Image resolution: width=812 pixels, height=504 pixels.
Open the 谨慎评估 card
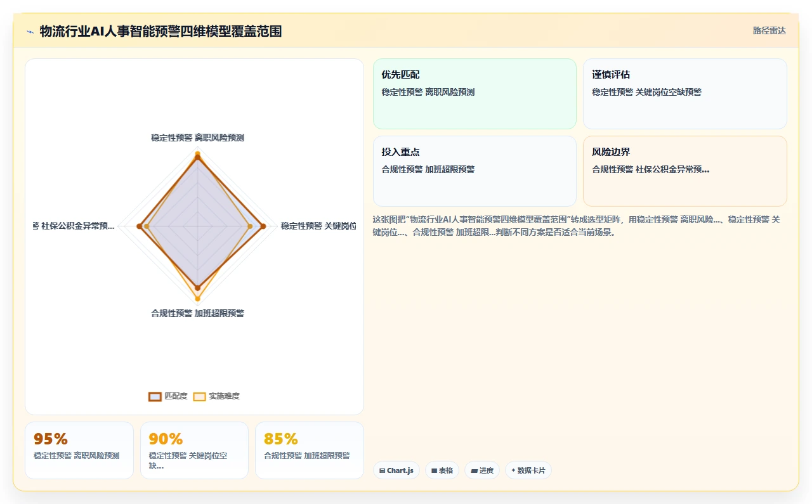(x=685, y=94)
